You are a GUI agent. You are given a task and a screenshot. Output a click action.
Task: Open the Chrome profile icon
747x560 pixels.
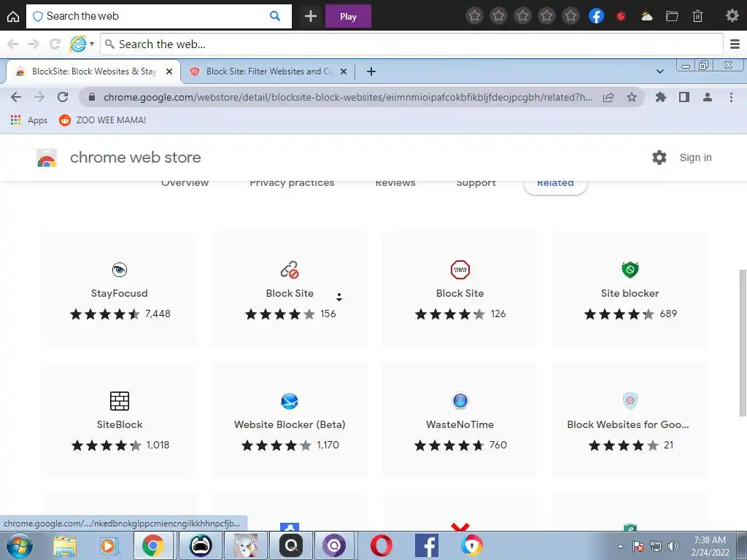tap(708, 97)
